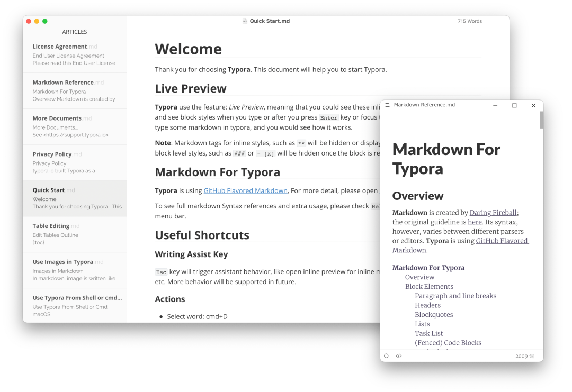This screenshot has width=572, height=392.
Task: Open Privacy Policy article in sidebar
Action: [x=75, y=162]
